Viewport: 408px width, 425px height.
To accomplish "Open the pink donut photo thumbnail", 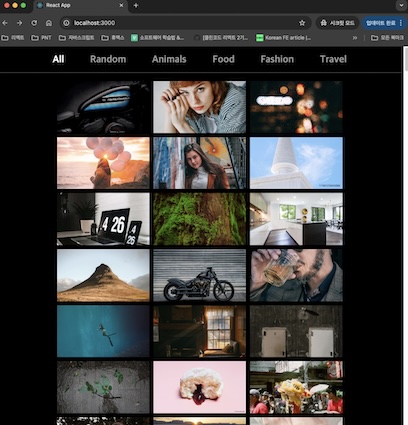I will click(x=199, y=387).
